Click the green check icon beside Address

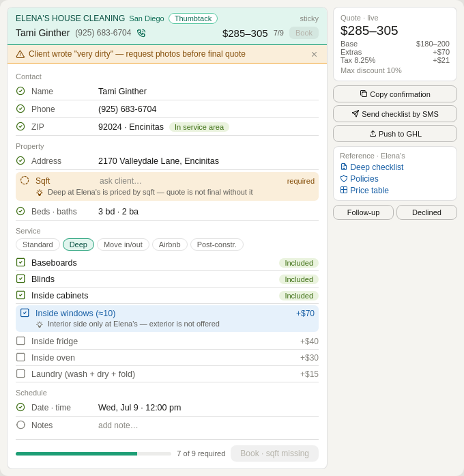click(20, 160)
